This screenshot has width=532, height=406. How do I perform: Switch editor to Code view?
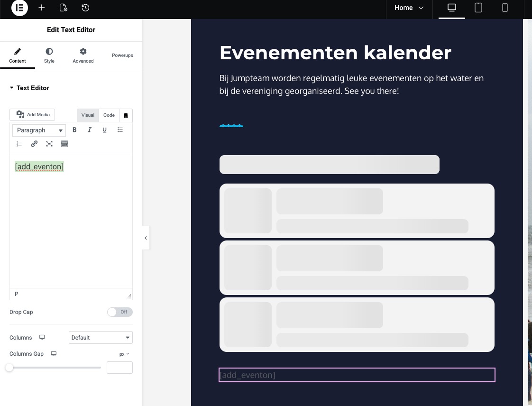109,115
